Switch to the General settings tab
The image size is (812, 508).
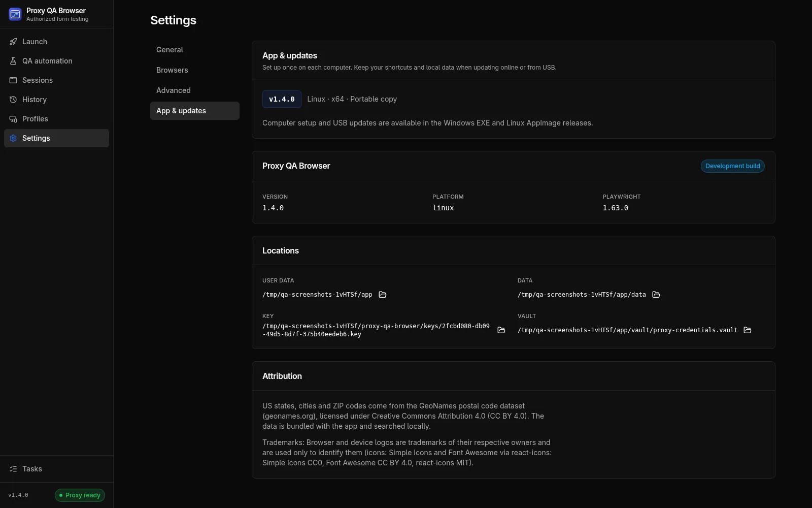tap(195, 50)
